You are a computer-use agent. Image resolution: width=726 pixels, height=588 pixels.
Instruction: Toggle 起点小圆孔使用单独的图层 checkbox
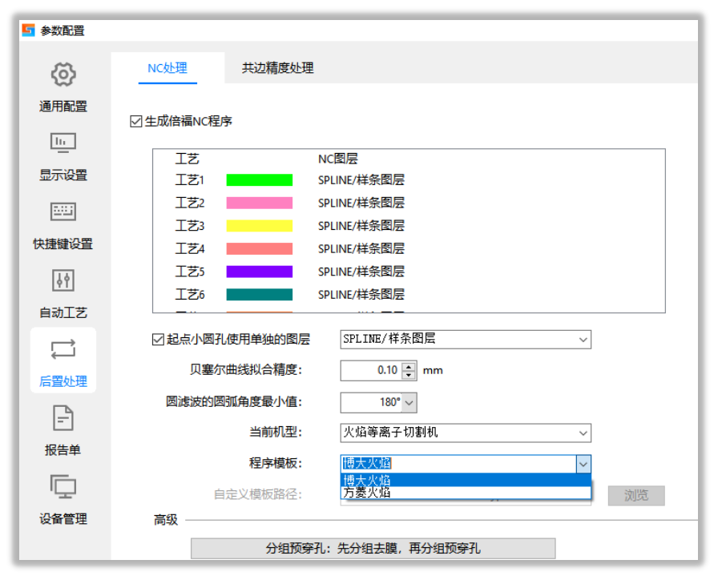(x=158, y=340)
